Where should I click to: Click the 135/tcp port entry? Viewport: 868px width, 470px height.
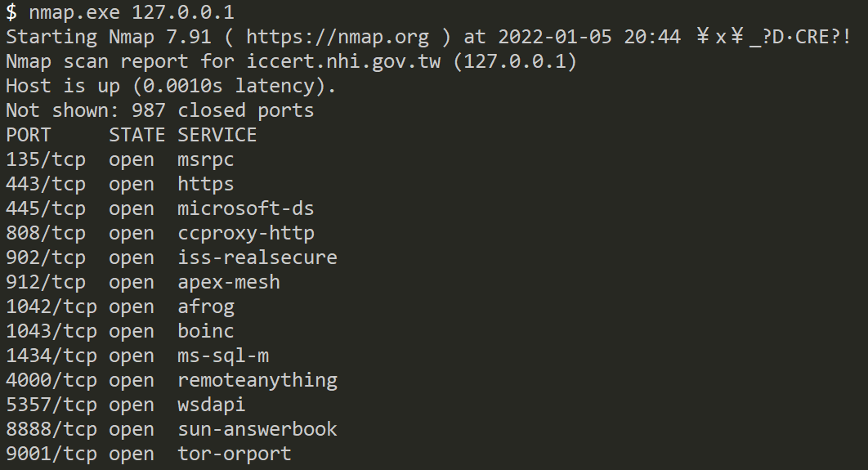(45, 159)
